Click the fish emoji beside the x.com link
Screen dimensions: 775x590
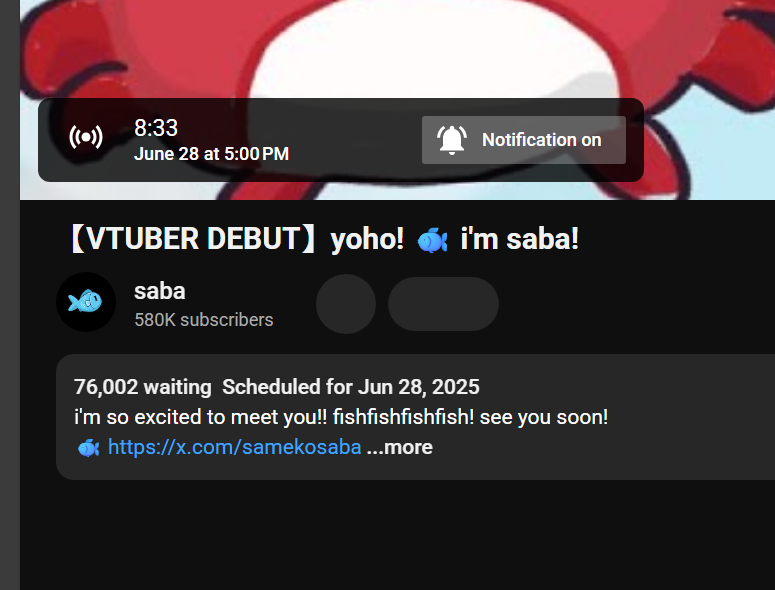pyautogui.click(x=88, y=448)
